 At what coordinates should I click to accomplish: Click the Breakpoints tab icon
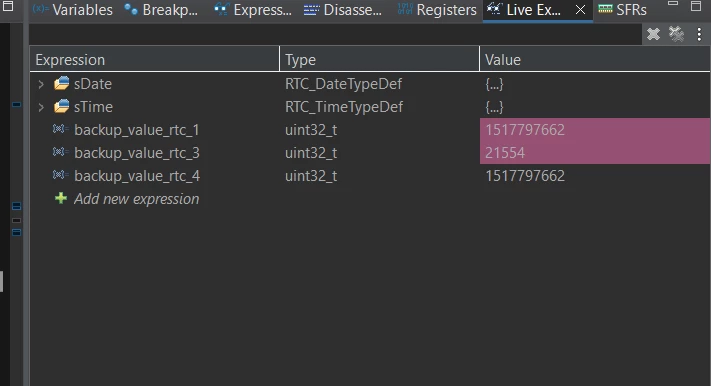131,9
